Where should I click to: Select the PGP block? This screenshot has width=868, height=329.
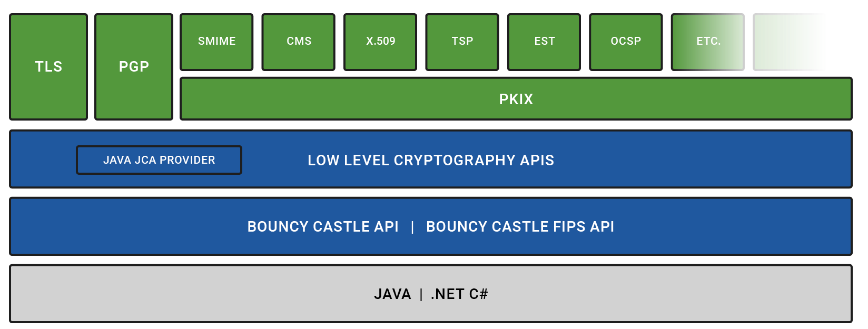[134, 67]
